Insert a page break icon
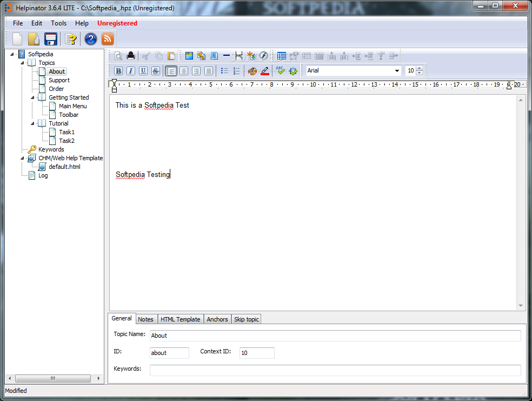The width and height of the screenshot is (532, 401). point(239,56)
